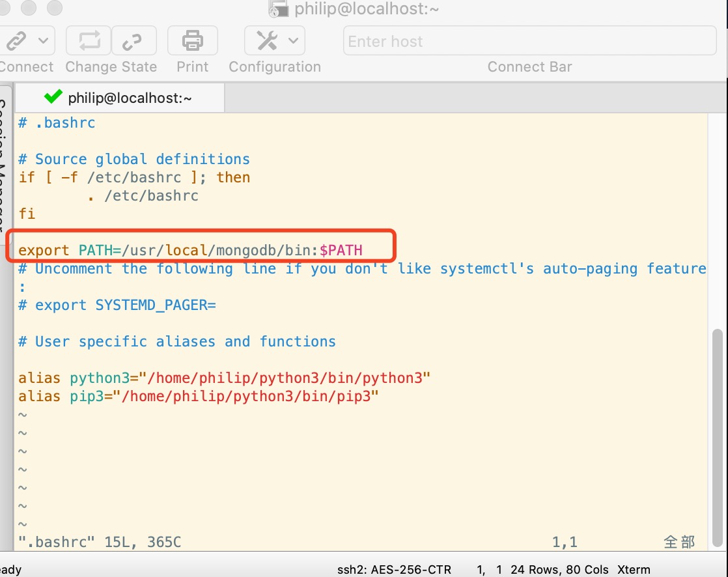Click the Change State loop icon

pyautogui.click(x=89, y=41)
